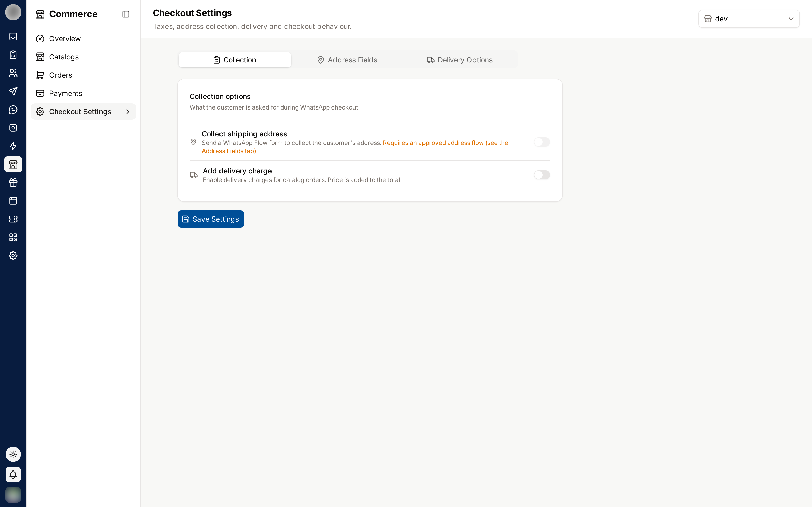Collapse the Commerce sidebar panel icon

point(126,14)
